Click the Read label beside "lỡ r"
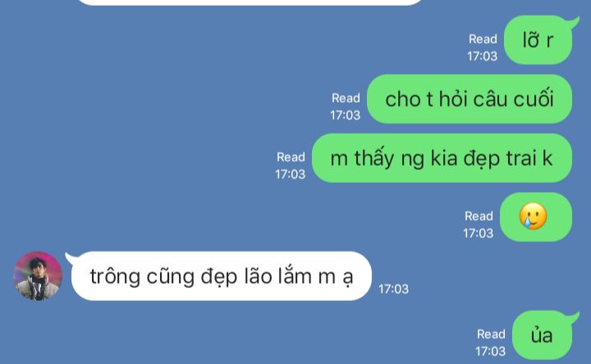The width and height of the screenshot is (591, 364). [x=483, y=39]
